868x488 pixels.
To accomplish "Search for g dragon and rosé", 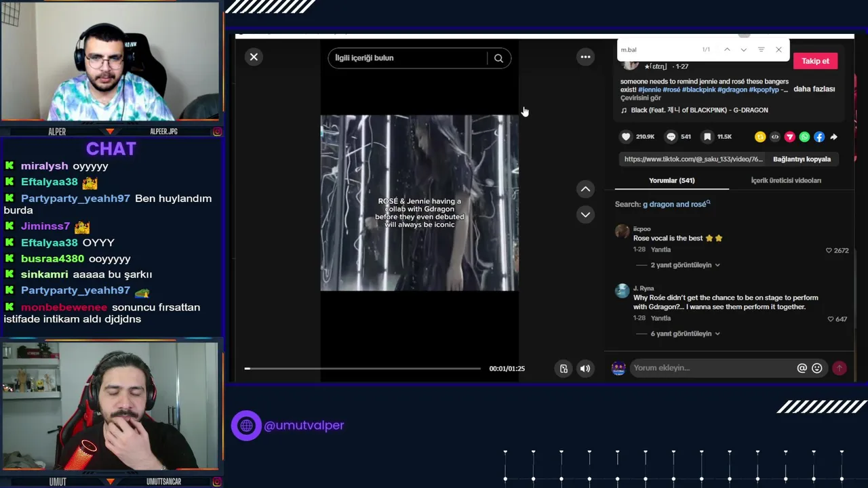I will click(x=676, y=204).
